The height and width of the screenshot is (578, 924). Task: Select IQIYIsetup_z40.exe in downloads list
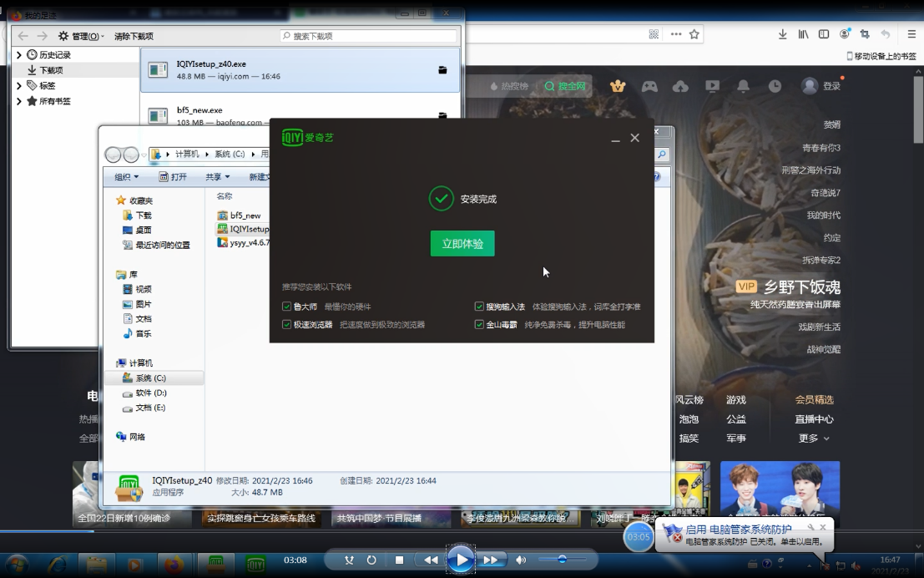[300, 69]
